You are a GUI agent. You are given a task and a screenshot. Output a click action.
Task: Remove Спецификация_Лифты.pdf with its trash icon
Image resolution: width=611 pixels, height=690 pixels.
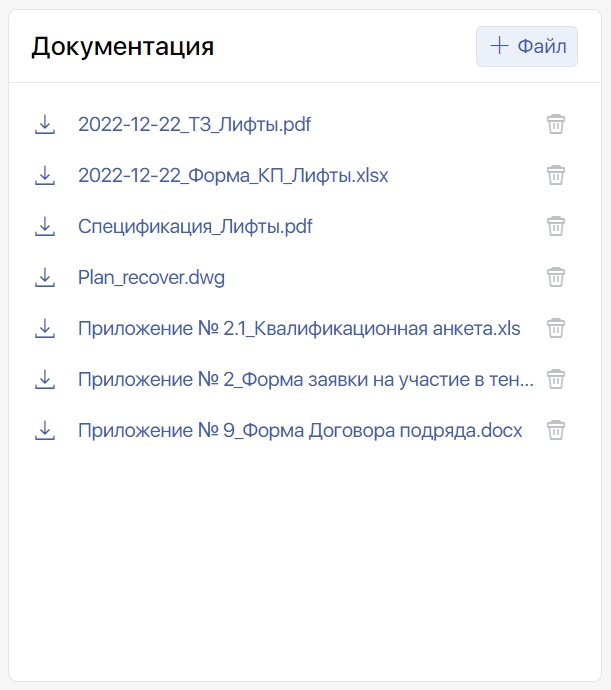click(x=556, y=226)
